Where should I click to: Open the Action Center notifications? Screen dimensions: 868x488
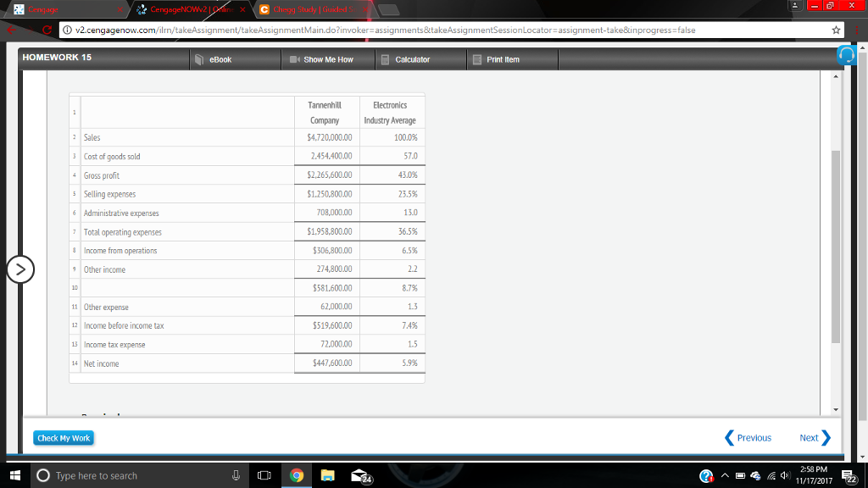tap(849, 476)
